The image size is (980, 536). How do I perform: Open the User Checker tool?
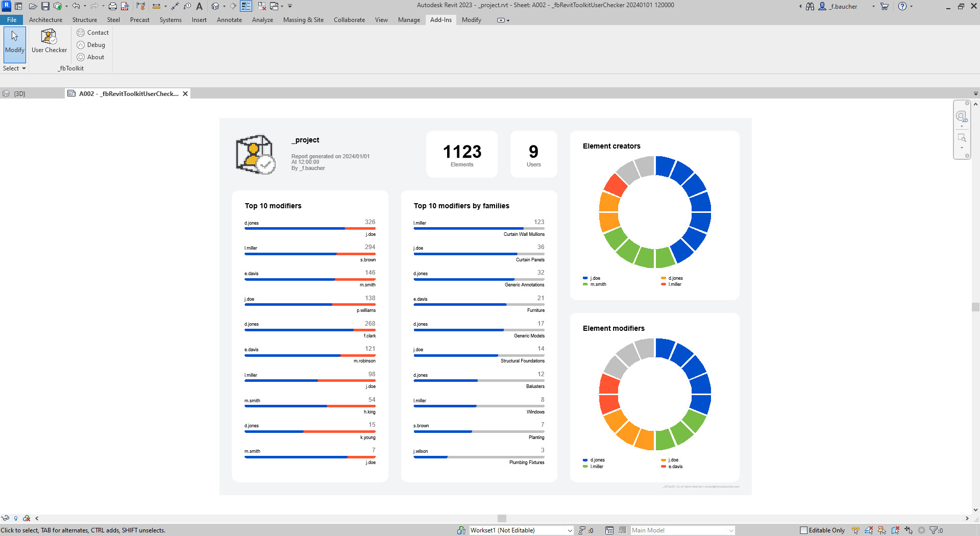49,41
